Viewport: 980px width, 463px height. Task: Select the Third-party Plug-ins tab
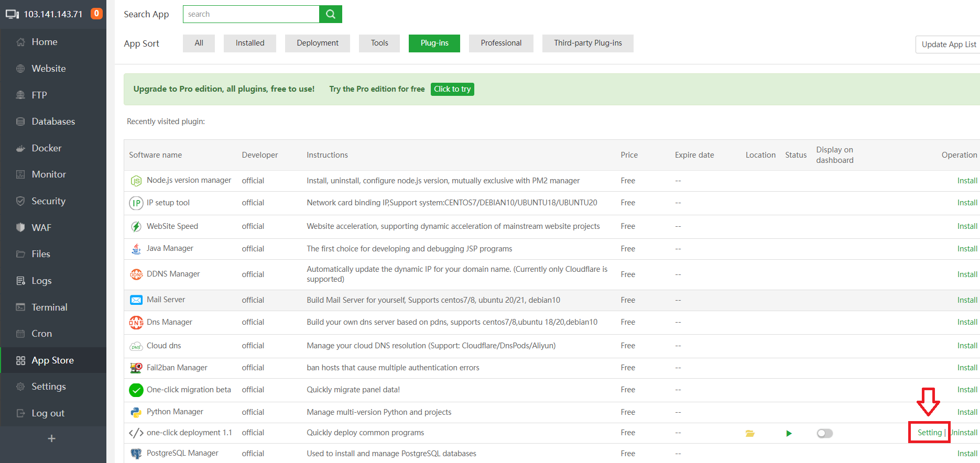tap(587, 43)
